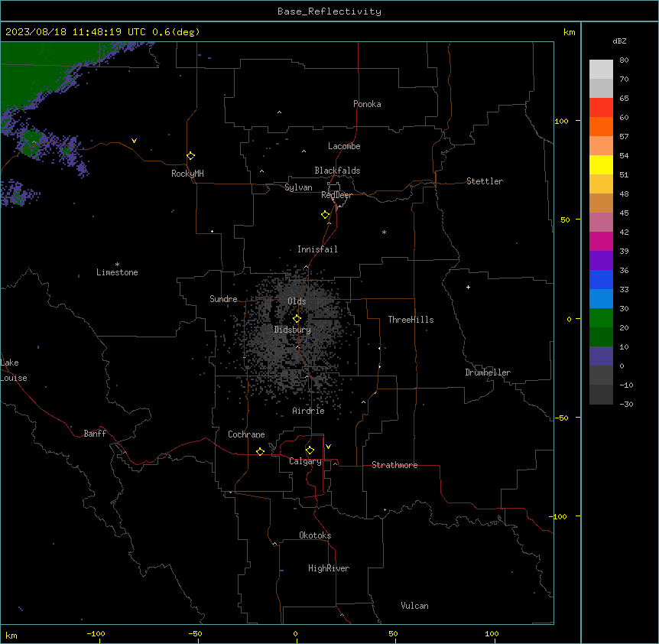Select the orange 60-57 dBZ color swatch

tap(601, 126)
